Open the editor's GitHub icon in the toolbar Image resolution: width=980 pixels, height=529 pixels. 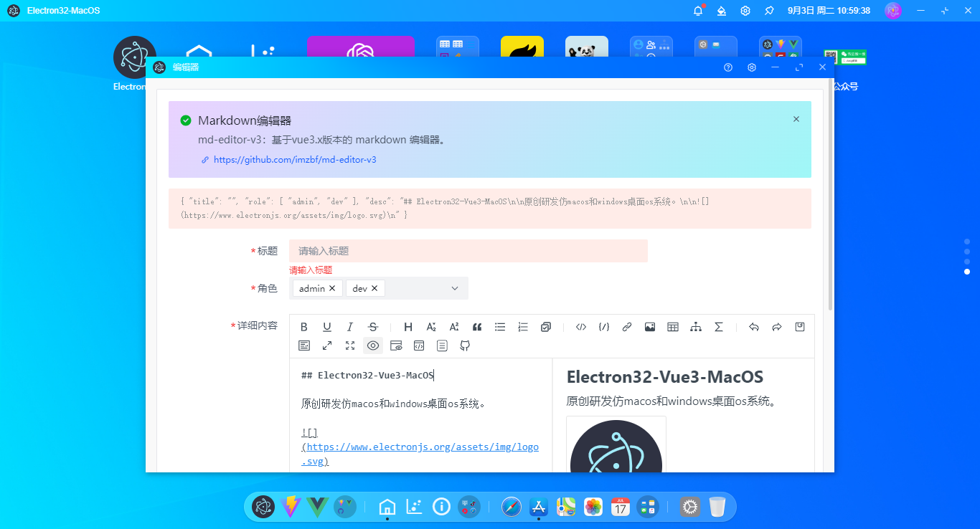point(464,345)
